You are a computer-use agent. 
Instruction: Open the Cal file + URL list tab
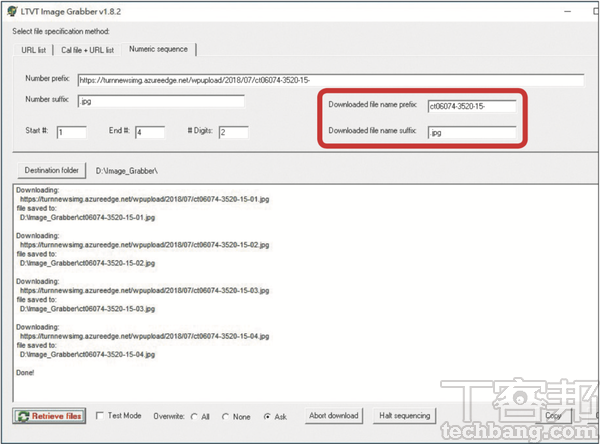(x=87, y=50)
